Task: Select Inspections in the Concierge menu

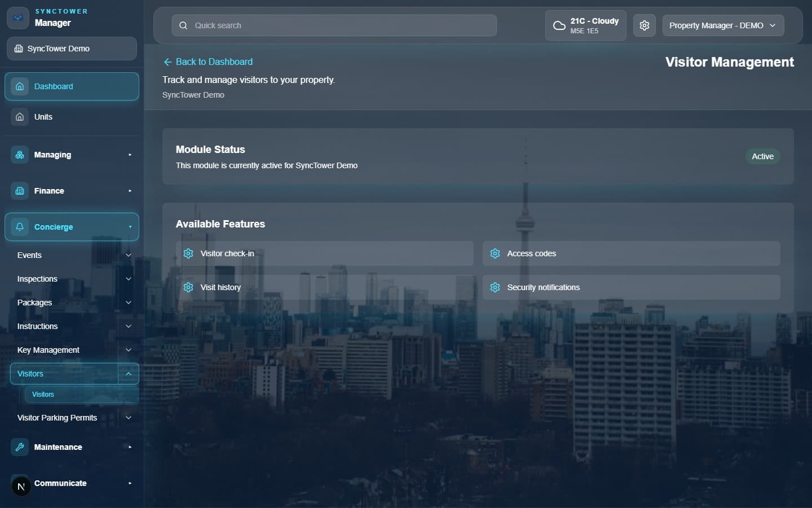Action: tap(64, 279)
